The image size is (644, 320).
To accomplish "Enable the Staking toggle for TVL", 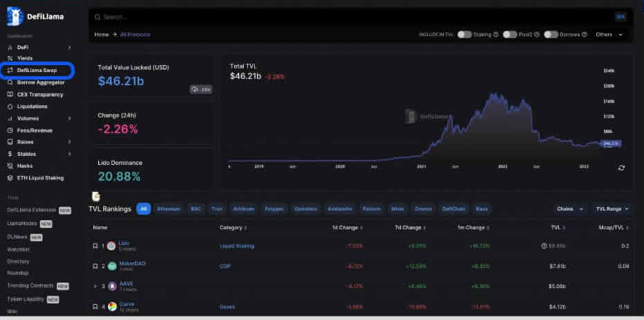I will pos(464,35).
